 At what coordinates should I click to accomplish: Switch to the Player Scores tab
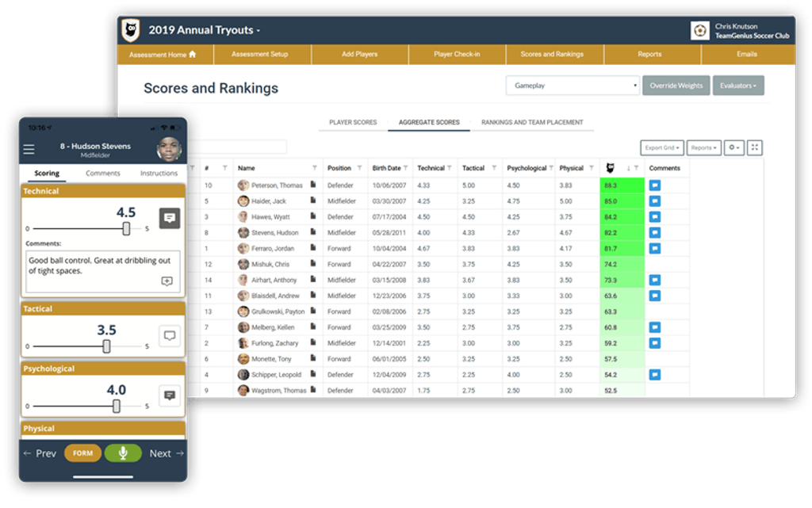(353, 123)
